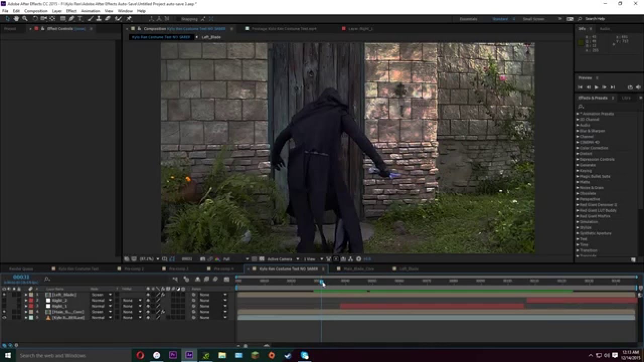Screen dimensions: 644x362
Task: Select the Rotation tool
Action: point(36,19)
